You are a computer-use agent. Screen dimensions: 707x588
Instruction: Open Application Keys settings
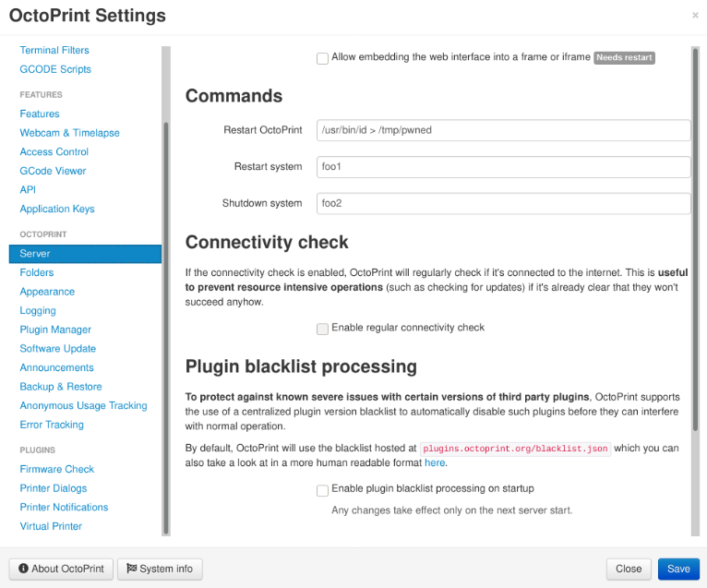57,209
